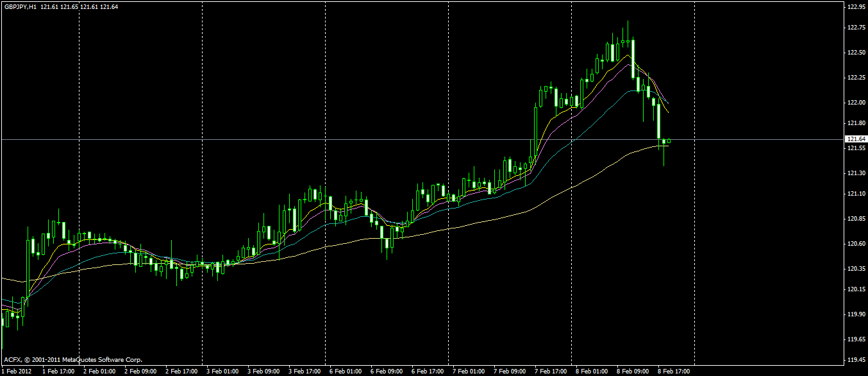868x376 pixels.
Task: Click the GBPJPY,H1 chart title text
Action: pos(20,6)
